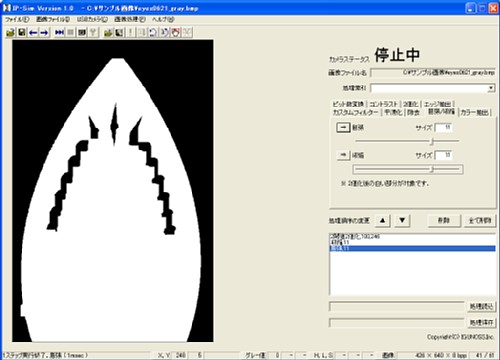Screen dimensions: 500x360
Task: Open the ファイル menu
Action: (x=17, y=19)
